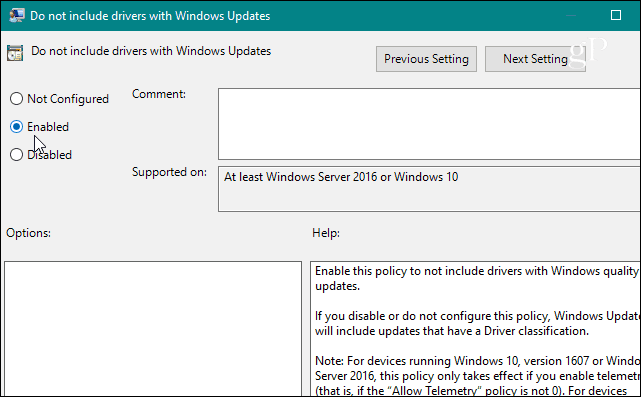Click the policy setting icon beside the heading
This screenshot has width=641, height=397.
[x=15, y=53]
